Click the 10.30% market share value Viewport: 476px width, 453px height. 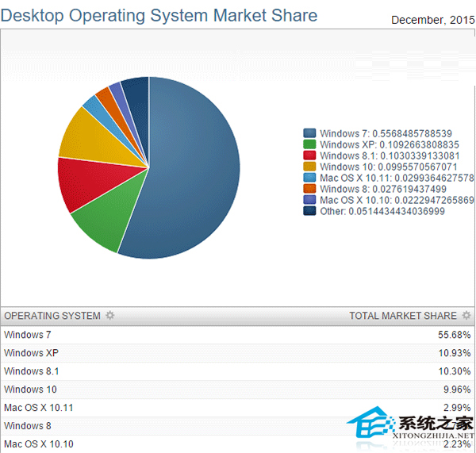(455, 371)
